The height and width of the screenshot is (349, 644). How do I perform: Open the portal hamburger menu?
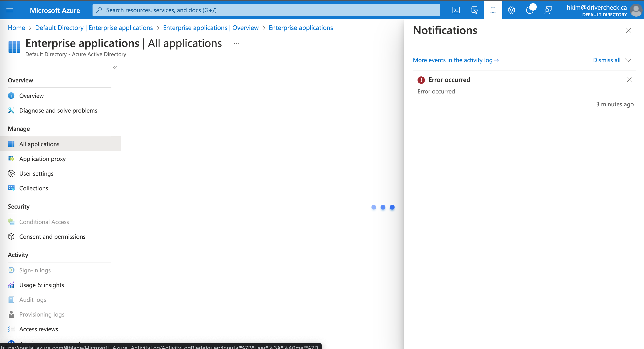[x=10, y=10]
